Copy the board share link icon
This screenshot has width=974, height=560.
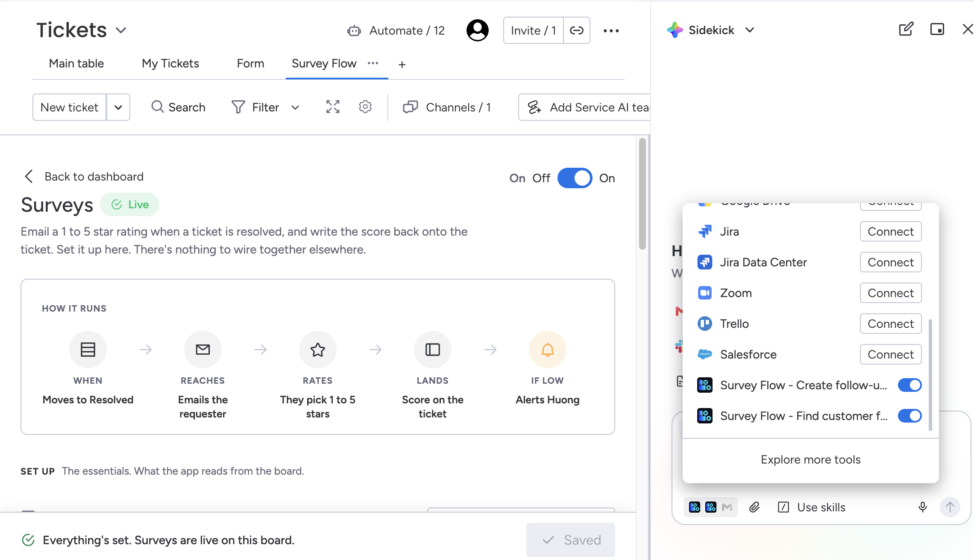[x=577, y=30]
